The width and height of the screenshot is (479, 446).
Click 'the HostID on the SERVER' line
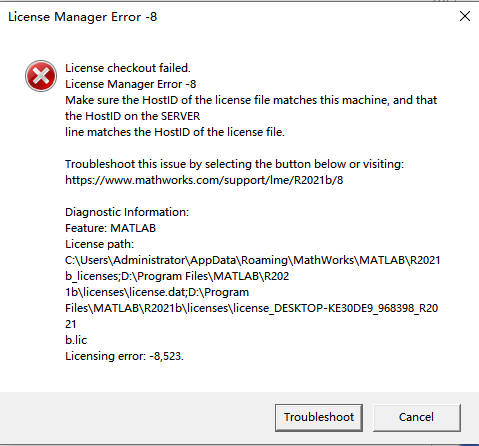(133, 116)
